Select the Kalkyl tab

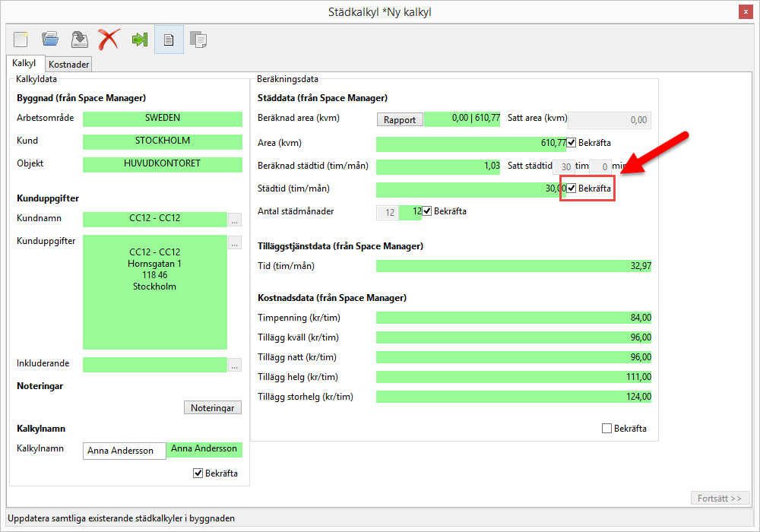(x=24, y=64)
